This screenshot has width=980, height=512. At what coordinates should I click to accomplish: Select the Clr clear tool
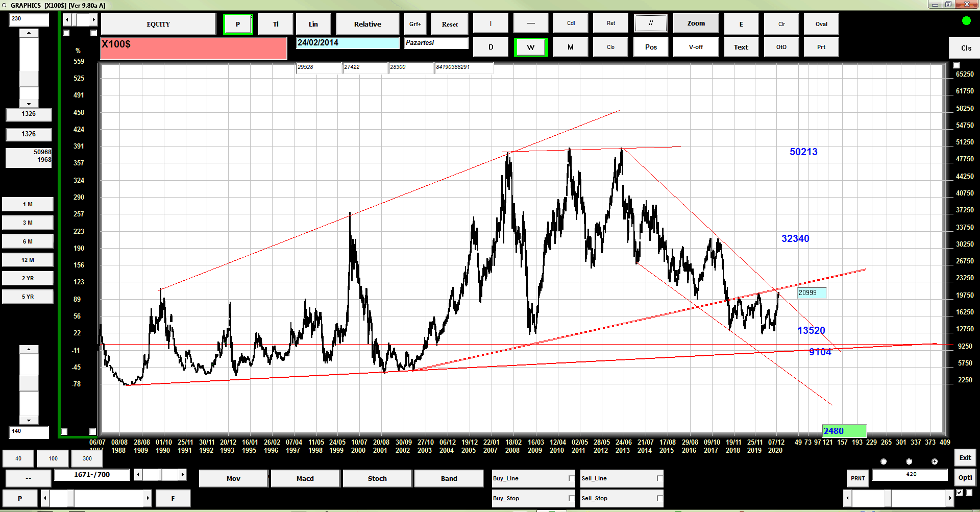[781, 24]
